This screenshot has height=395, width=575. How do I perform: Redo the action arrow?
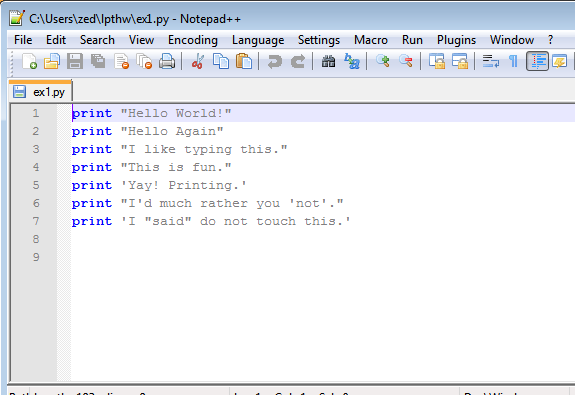[x=298, y=61]
